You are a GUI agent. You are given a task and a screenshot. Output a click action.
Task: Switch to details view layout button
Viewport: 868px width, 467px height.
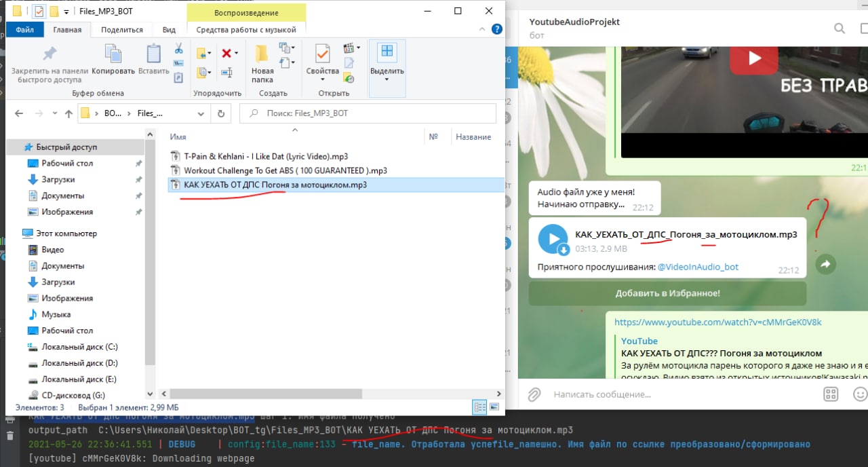tap(479, 407)
